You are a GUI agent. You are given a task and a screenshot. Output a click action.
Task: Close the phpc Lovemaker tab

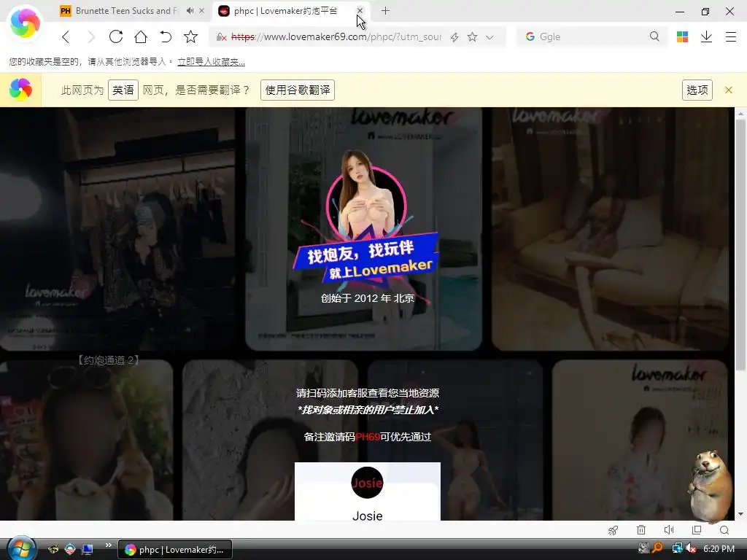360,10
